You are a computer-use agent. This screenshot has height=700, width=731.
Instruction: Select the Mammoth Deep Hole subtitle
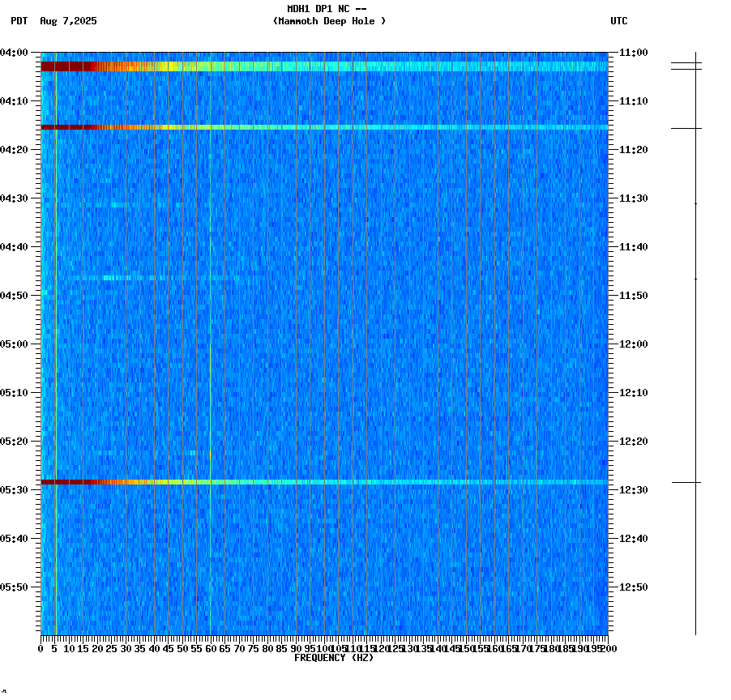(331, 22)
